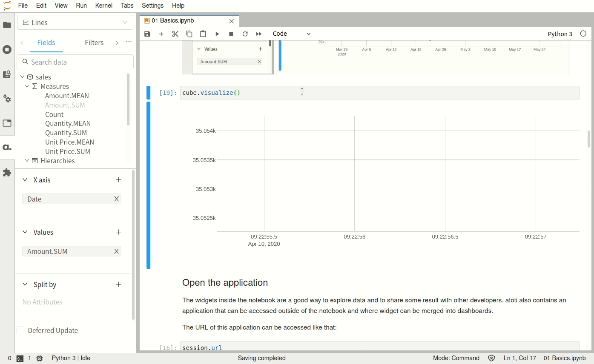Open the Run menu

(81, 6)
